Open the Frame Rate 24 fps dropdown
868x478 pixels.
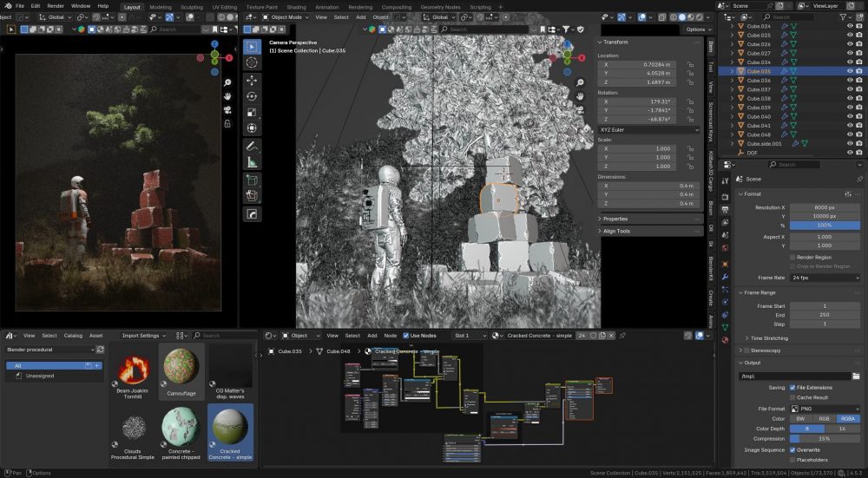tap(825, 278)
